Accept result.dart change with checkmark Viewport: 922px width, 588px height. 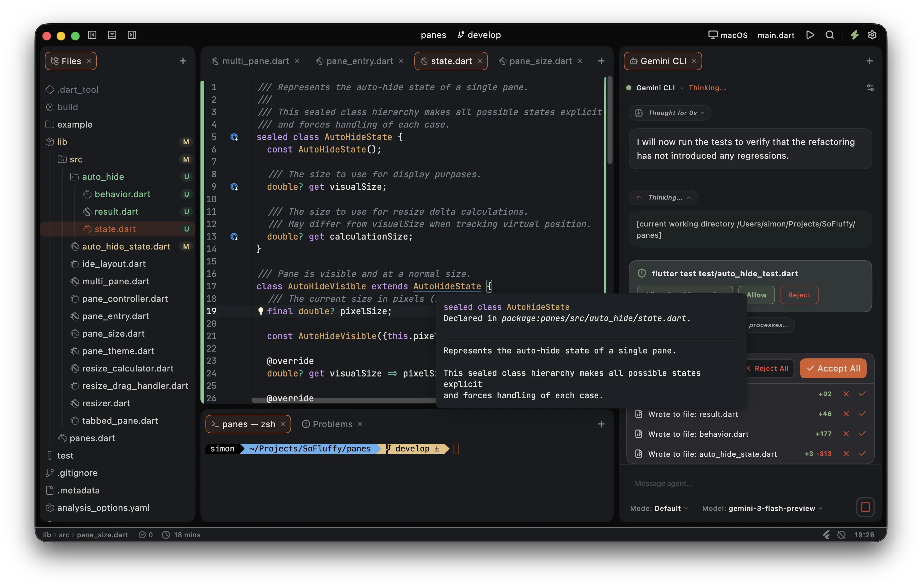pyautogui.click(x=862, y=414)
